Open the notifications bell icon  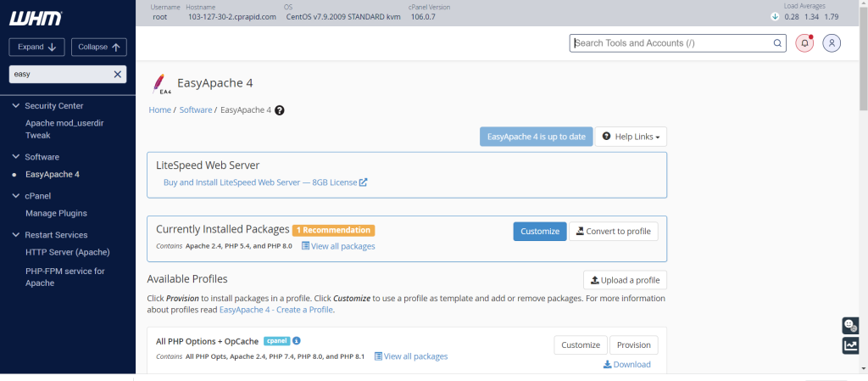tap(805, 43)
